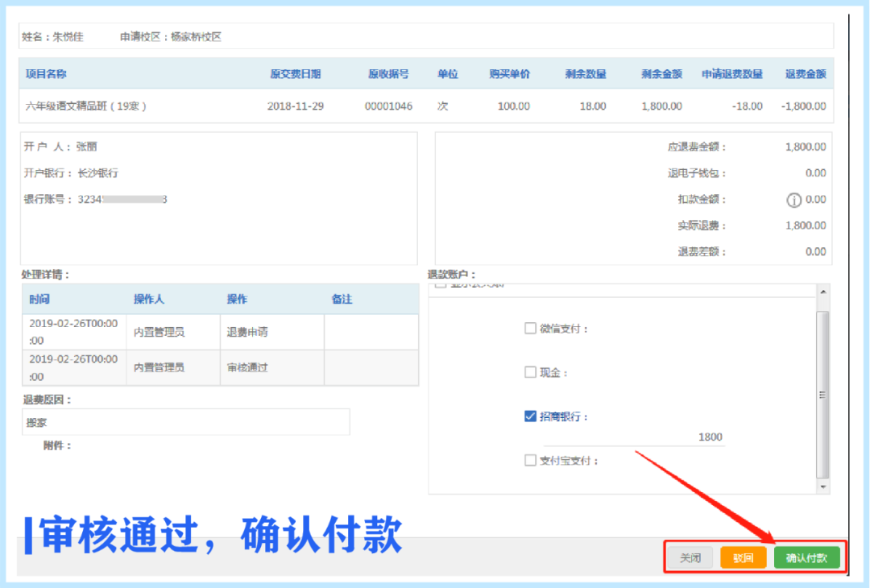Viewport: 870px width, 588px height.
Task: Click the 退费申请 row in 处理详情
Action: click(x=246, y=332)
